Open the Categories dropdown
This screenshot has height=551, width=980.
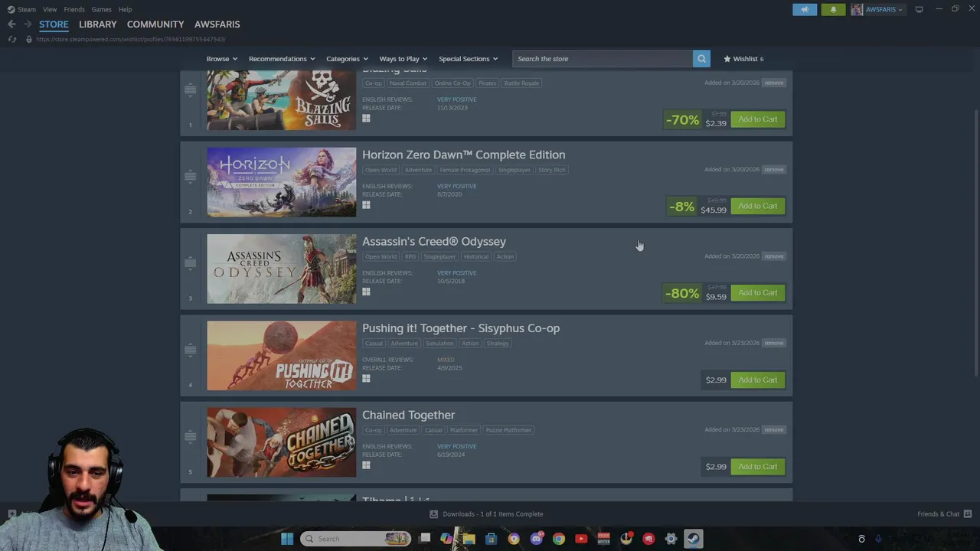point(347,59)
